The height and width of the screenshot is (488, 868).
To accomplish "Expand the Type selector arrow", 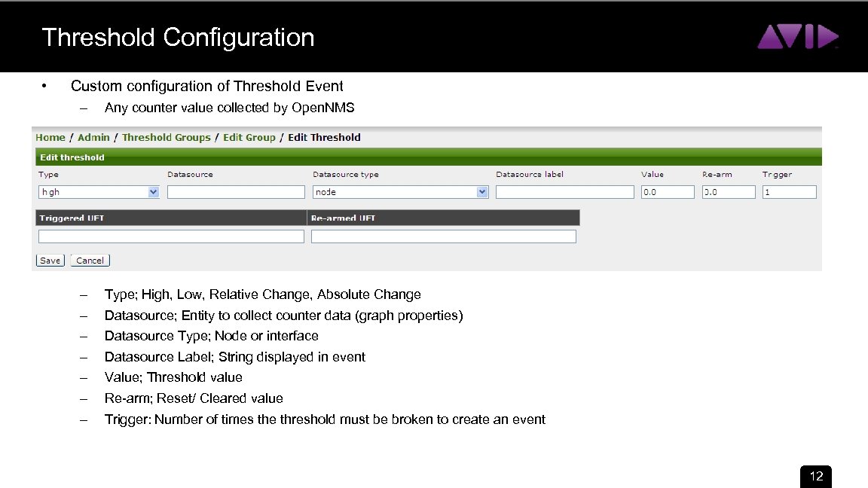I will pos(153,191).
